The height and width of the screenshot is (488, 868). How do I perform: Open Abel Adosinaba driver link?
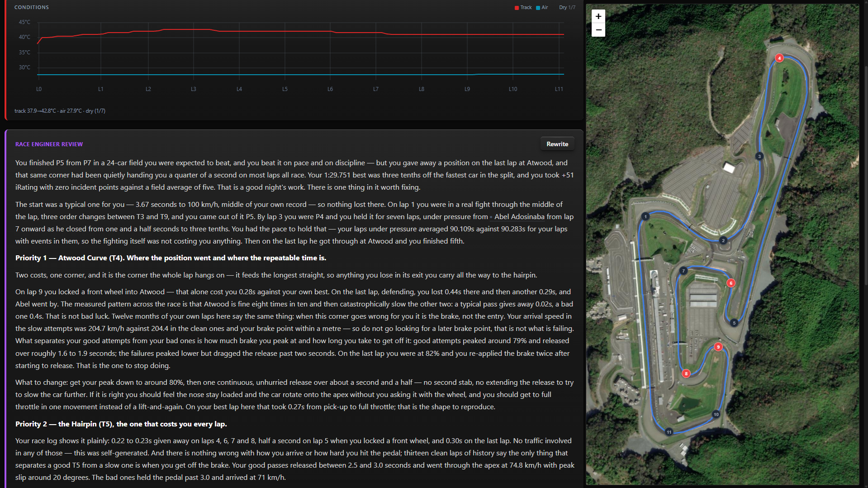point(519,217)
